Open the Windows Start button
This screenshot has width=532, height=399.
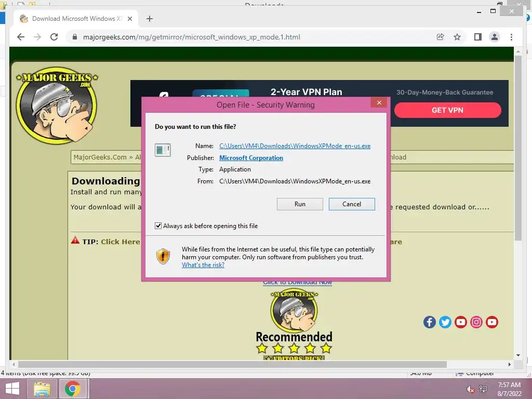(x=12, y=389)
